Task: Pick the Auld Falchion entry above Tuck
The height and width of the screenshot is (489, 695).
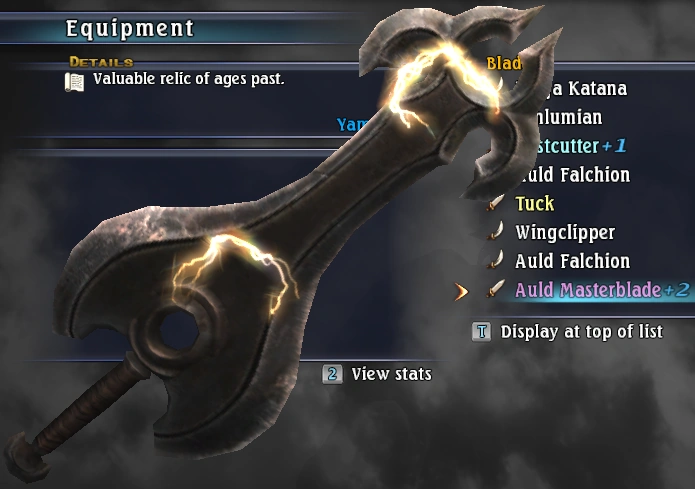Action: click(576, 175)
